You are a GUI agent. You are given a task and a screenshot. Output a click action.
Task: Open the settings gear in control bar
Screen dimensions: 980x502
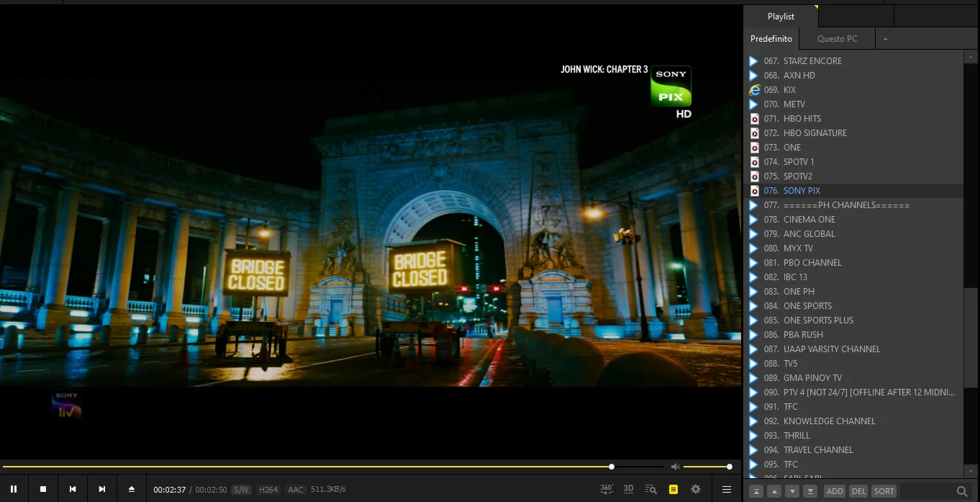pos(696,489)
